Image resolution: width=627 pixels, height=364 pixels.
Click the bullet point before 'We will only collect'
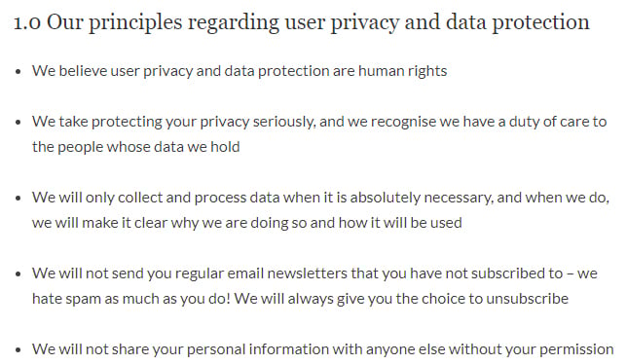18,199
